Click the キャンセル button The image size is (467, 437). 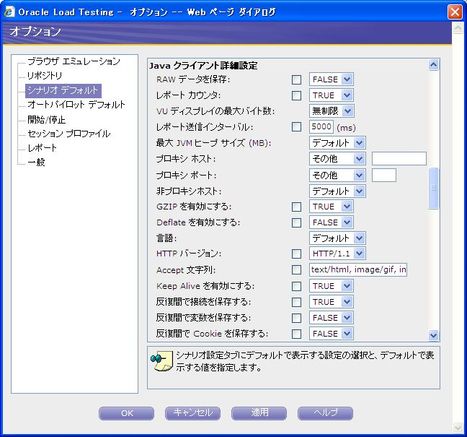pyautogui.click(x=193, y=413)
